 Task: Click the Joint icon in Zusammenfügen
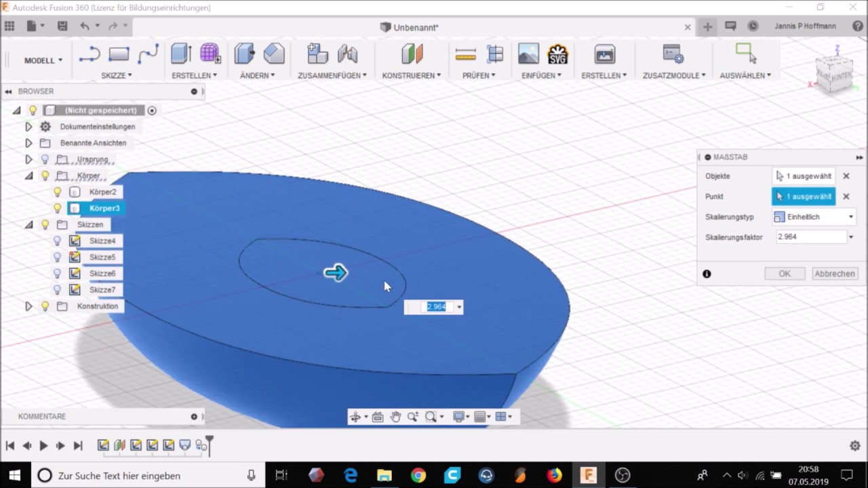point(347,54)
